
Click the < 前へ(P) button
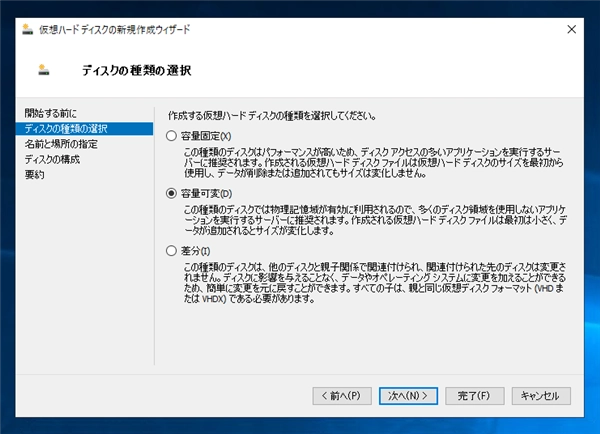342,396
